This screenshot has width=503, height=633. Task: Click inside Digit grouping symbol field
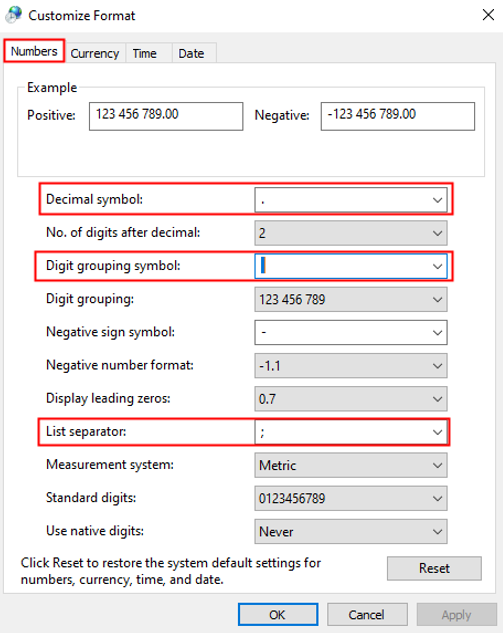click(343, 266)
